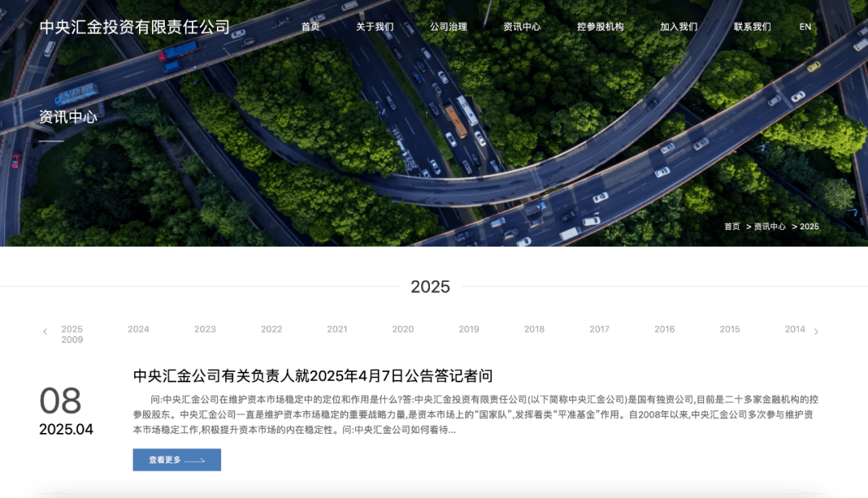Open the 控参股机构 navigation menu
868x498 pixels.
click(599, 27)
